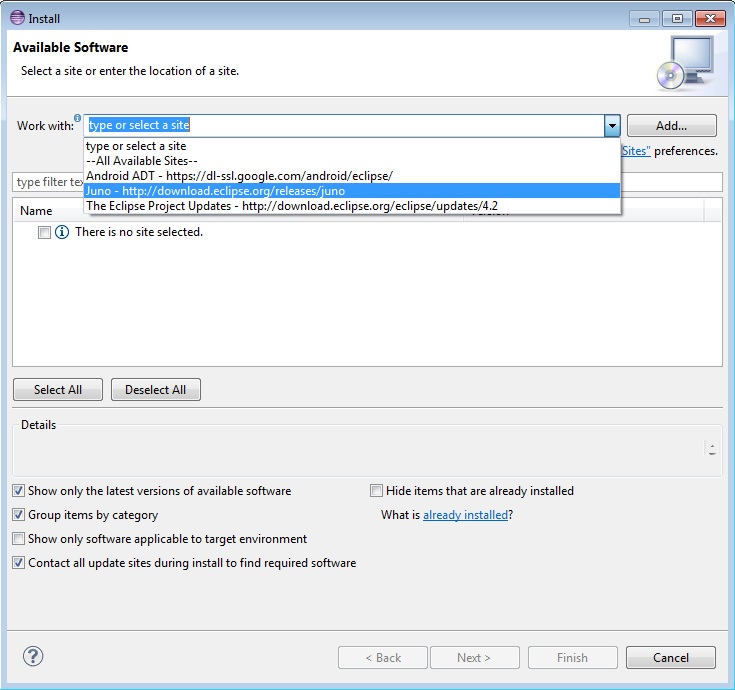735x690 pixels.
Task: Click the Eclipse icon in the title bar
Action: pos(17,17)
